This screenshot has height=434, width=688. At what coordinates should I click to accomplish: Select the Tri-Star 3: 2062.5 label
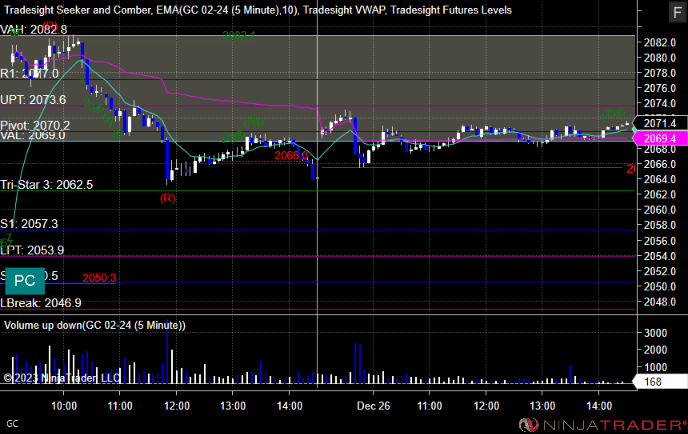pyautogui.click(x=47, y=185)
